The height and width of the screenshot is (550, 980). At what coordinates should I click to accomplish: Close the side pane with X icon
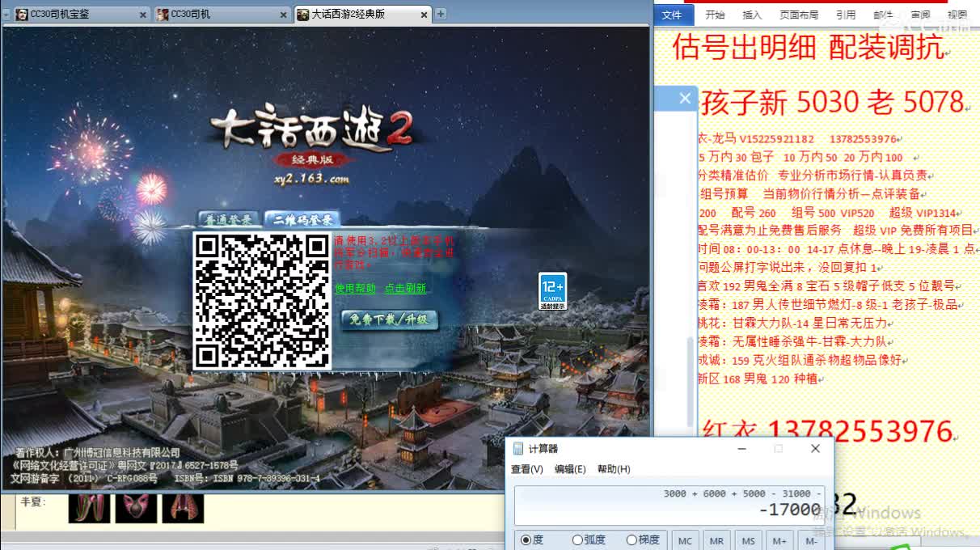(685, 99)
